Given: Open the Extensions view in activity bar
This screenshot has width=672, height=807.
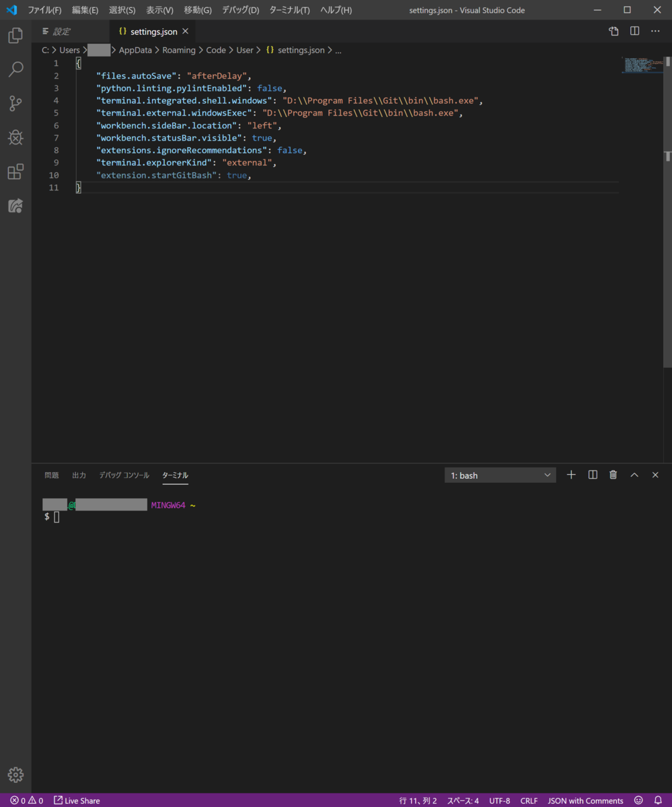Looking at the screenshot, I should point(15,171).
